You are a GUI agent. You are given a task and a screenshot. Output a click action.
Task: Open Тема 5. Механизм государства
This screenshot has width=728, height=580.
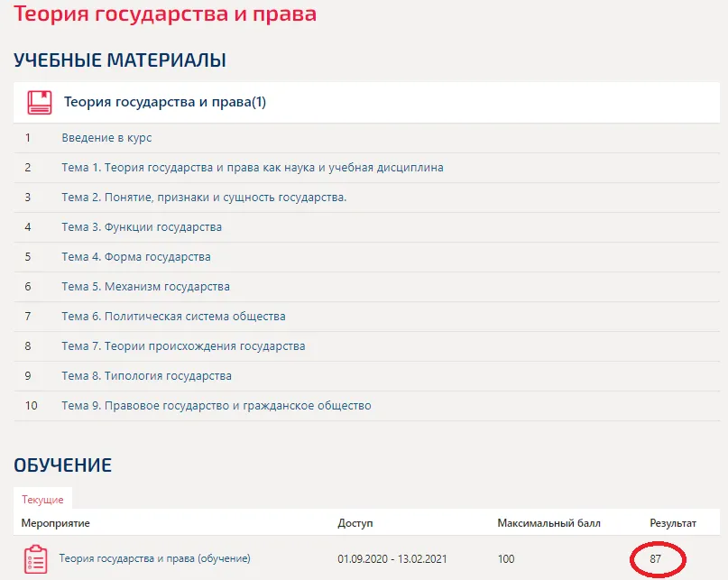(x=146, y=287)
